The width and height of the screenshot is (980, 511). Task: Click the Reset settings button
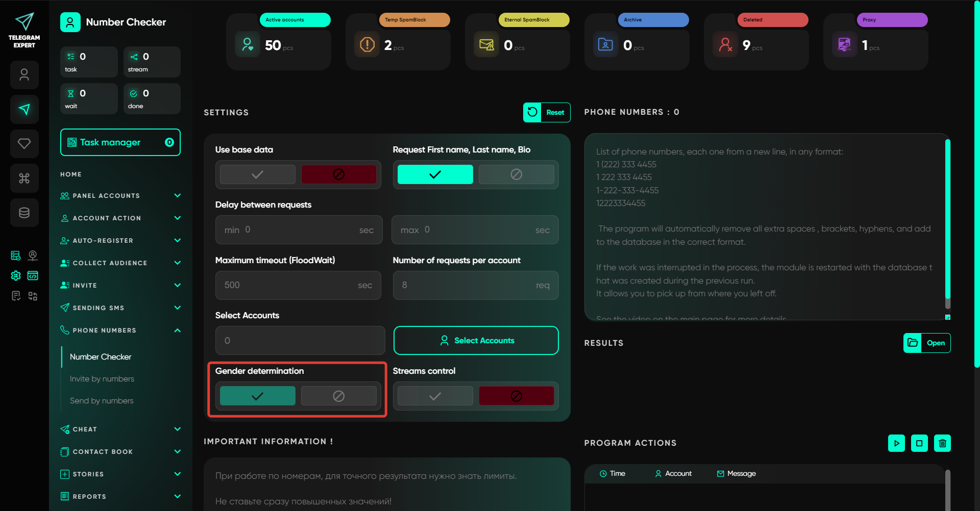coord(546,113)
